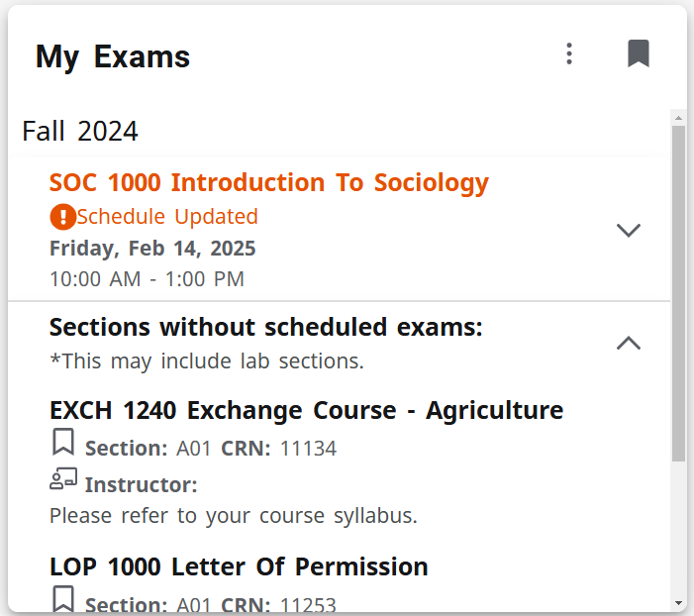Open SOC 1000 Introduction To Sociology
694x616 pixels.
click(x=268, y=183)
